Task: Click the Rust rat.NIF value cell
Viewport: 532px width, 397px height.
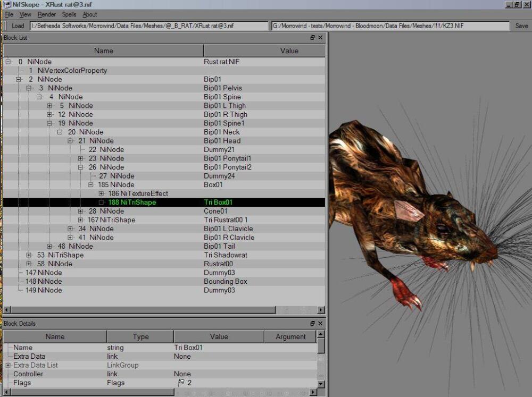Action: coord(221,62)
